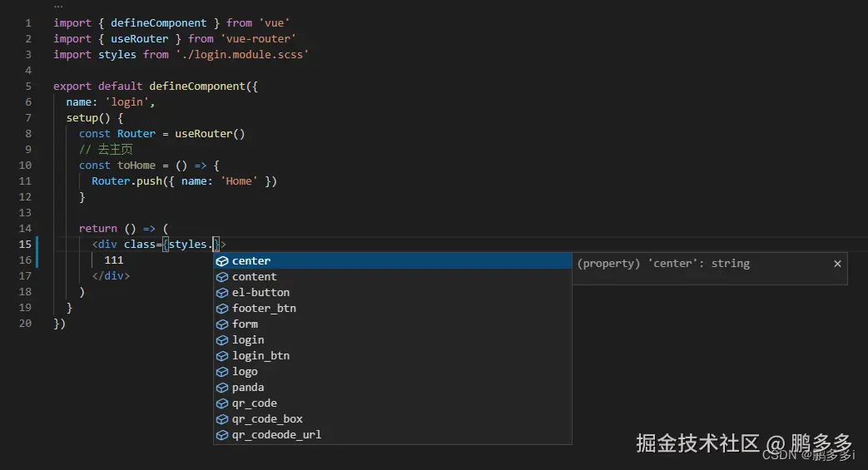Click line number 15 in the gutter

[x=25, y=244]
